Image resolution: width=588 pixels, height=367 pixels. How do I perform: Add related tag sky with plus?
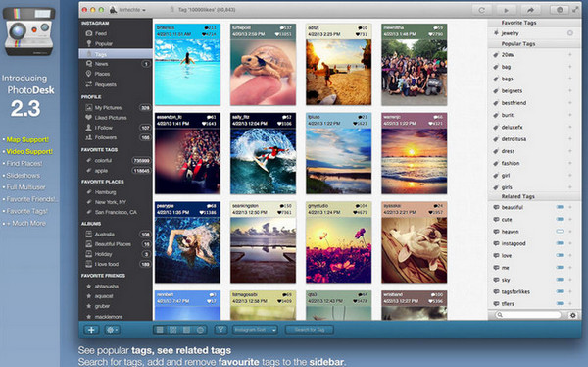570,280
